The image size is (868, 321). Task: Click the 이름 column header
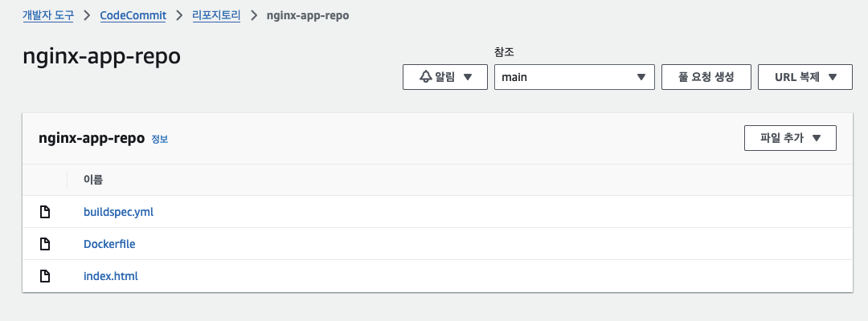[93, 180]
